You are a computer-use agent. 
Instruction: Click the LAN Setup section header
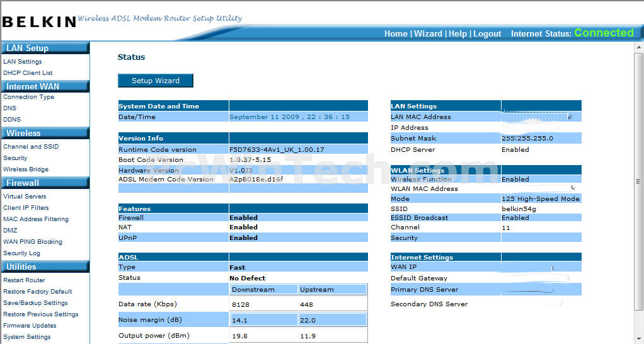[45, 48]
